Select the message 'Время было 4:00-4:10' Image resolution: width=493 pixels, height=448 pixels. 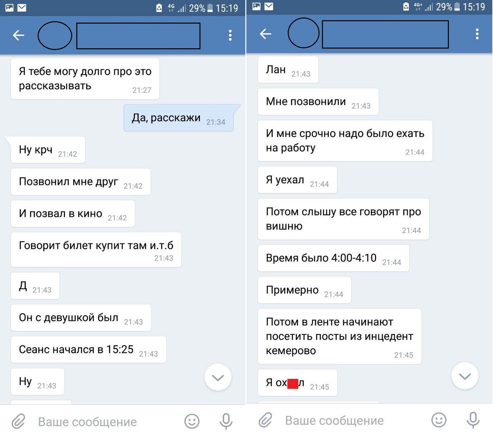333,258
